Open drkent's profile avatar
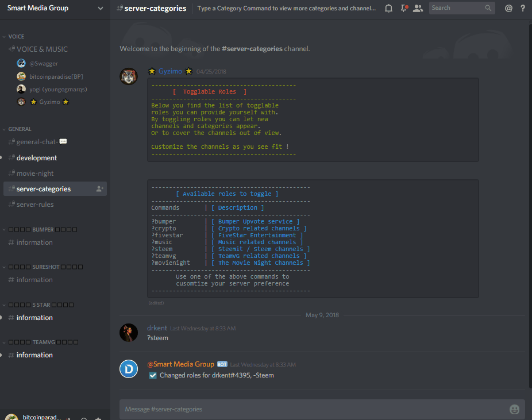 coord(129,333)
